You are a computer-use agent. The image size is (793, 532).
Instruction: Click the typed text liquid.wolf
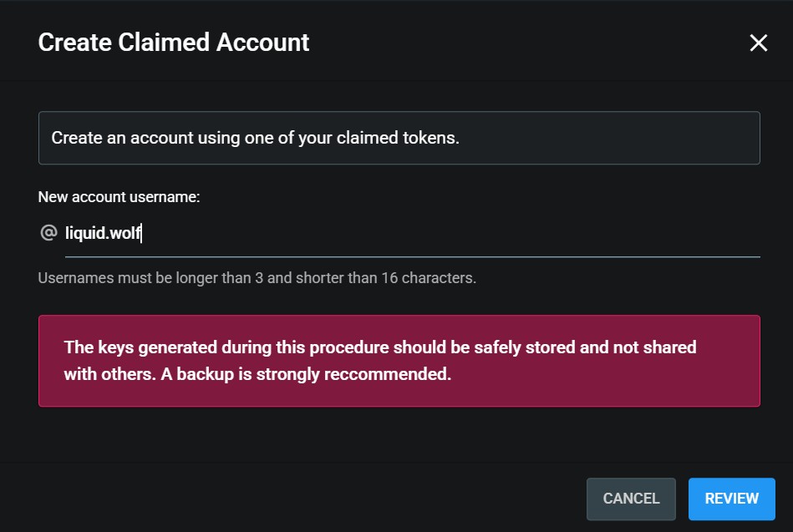click(x=103, y=233)
